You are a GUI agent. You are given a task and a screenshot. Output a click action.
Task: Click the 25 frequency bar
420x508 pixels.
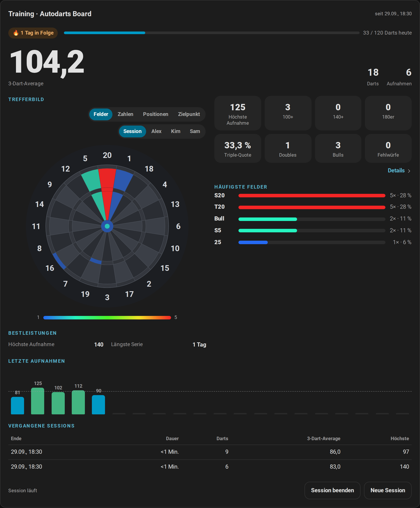coord(312,242)
